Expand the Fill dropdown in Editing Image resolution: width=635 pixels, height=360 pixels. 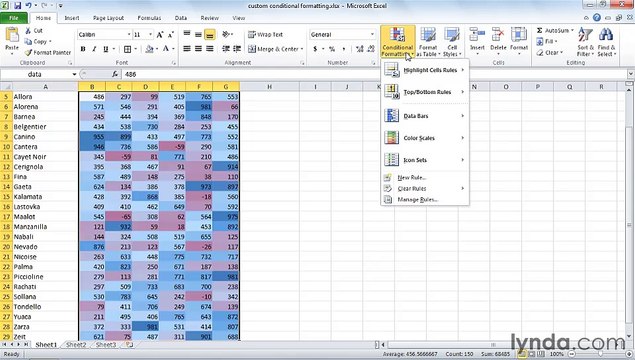(x=556, y=41)
